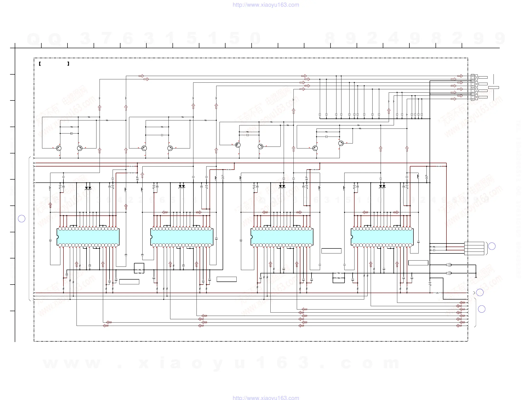Click the left black bracket in top-left title
This screenshot has width=532, height=400.
tap(40, 64)
